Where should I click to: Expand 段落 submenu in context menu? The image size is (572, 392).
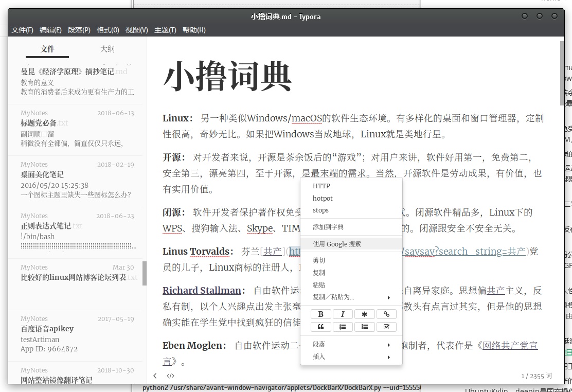click(x=351, y=344)
